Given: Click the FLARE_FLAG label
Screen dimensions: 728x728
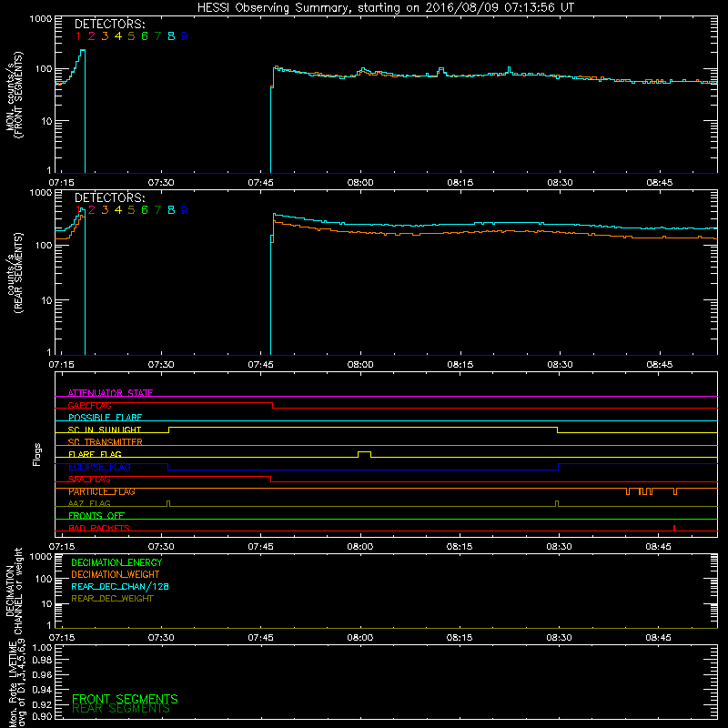Looking at the screenshot, I should 95,454.
